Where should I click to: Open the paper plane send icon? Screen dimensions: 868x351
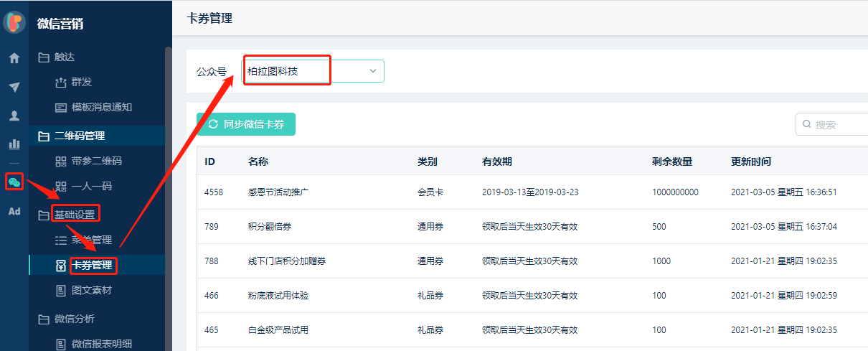click(x=14, y=87)
